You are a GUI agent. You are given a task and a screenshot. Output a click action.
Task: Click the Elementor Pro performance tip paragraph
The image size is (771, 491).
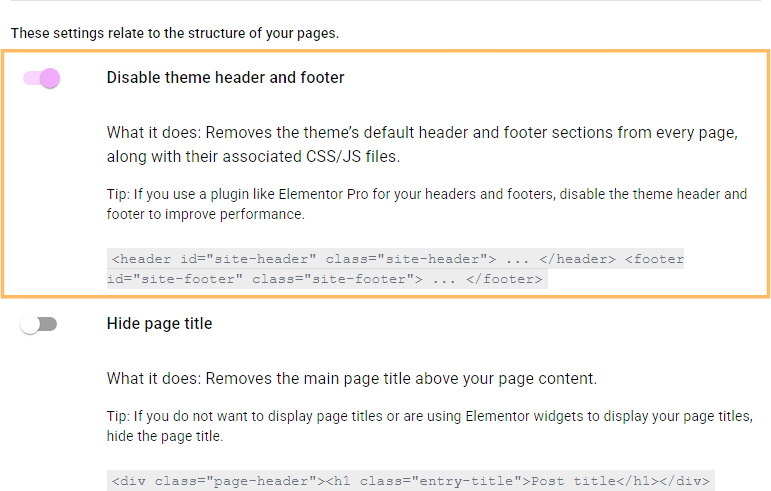[426, 204]
